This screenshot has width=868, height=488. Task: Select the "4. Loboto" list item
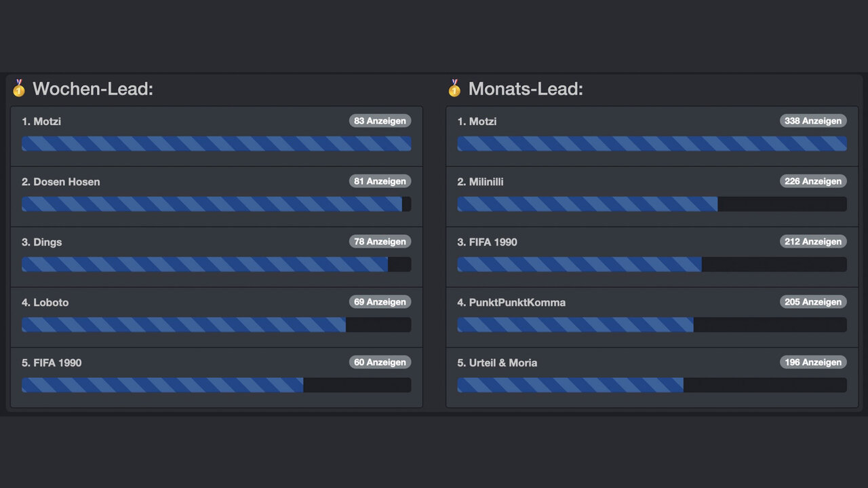coord(216,318)
